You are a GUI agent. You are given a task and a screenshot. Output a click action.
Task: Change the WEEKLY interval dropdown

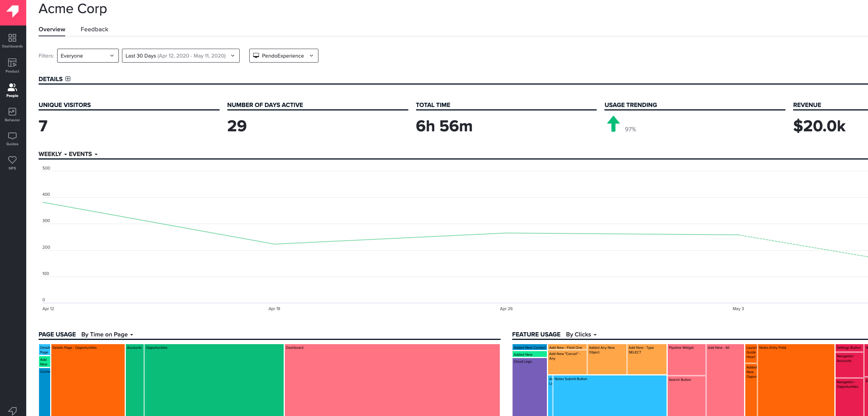coord(53,154)
